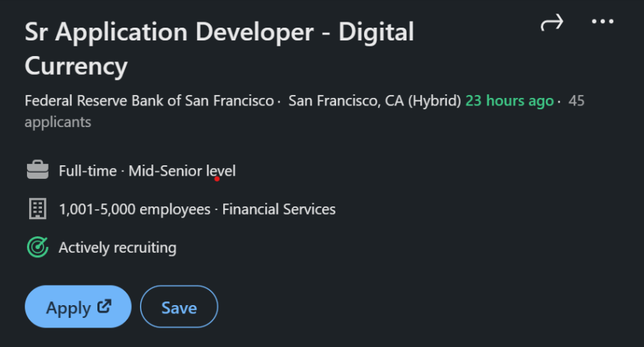Click the green actively recruiting target icon
This screenshot has width=644, height=347.
(37, 248)
